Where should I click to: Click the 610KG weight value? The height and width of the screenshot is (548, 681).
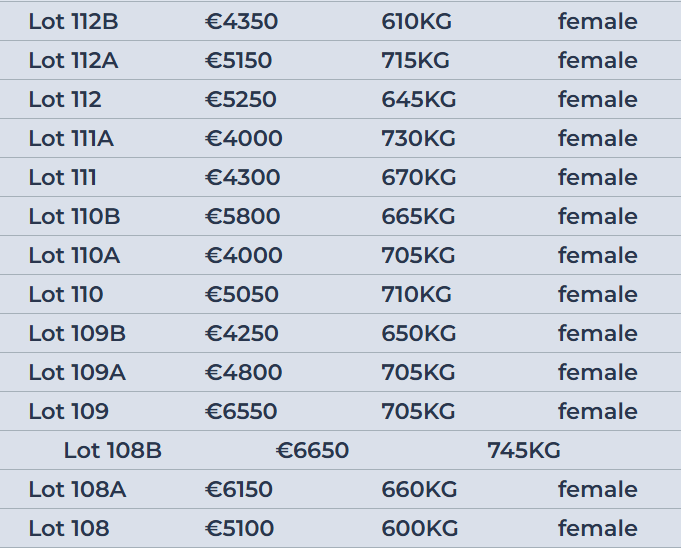(417, 21)
